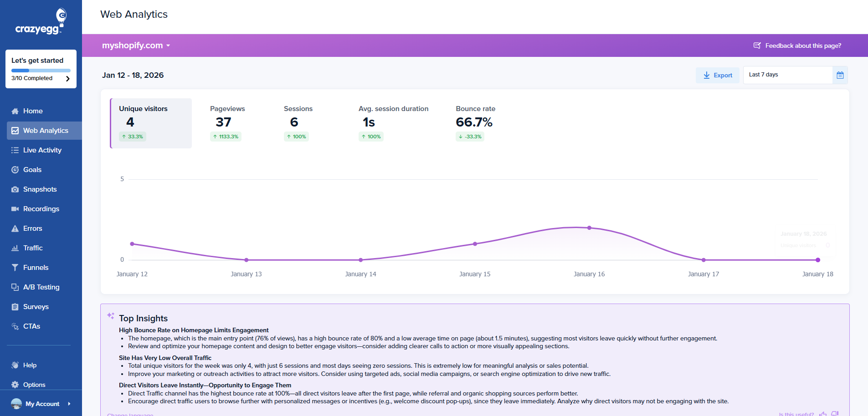Open the calendar date picker icon

pos(840,75)
